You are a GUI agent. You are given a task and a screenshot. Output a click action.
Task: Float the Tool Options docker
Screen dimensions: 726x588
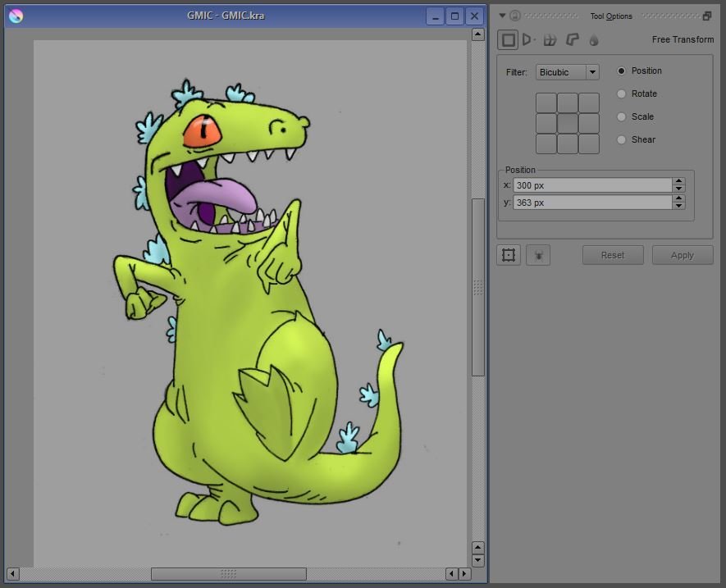click(x=706, y=16)
